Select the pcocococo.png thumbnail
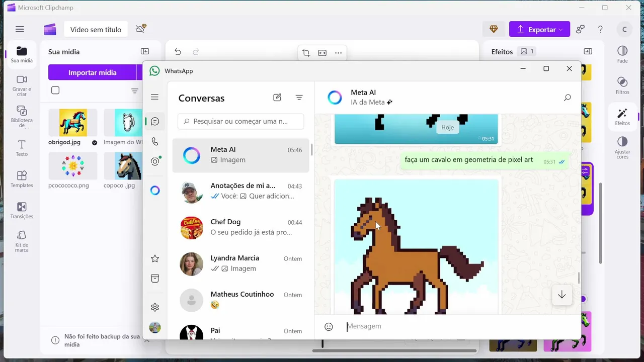The image size is (644, 362). 73,166
